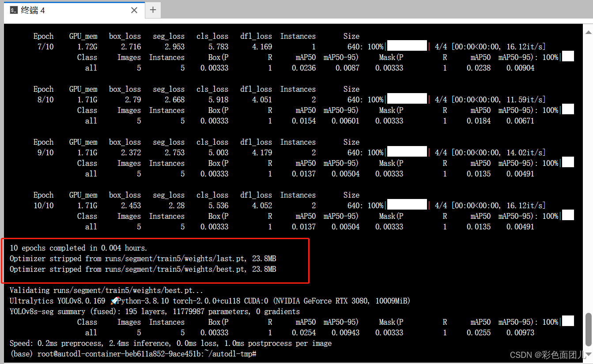Click the mask mAP50 value '0.0184'

[x=479, y=121]
